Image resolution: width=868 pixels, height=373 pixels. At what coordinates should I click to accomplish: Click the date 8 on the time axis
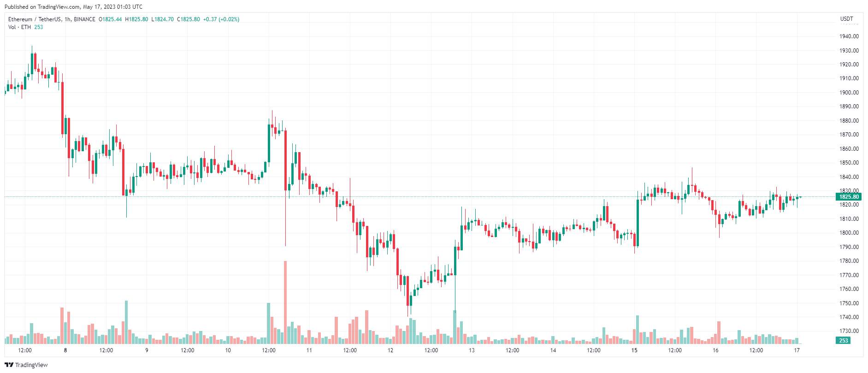point(65,350)
